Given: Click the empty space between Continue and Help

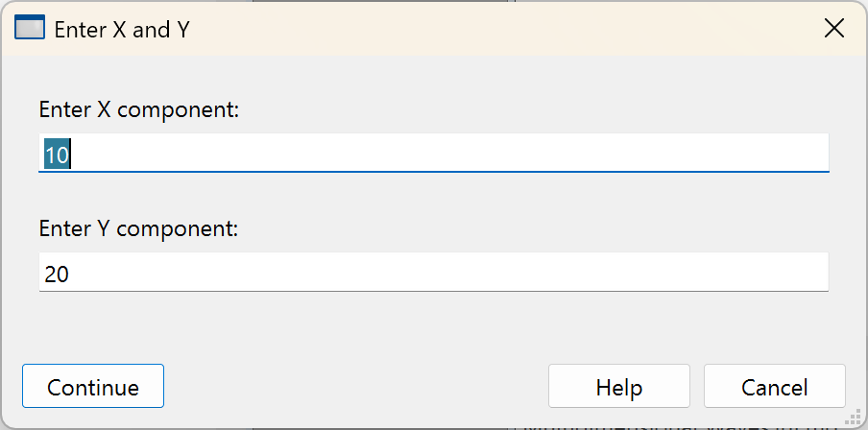Looking at the screenshot, I should (355, 388).
